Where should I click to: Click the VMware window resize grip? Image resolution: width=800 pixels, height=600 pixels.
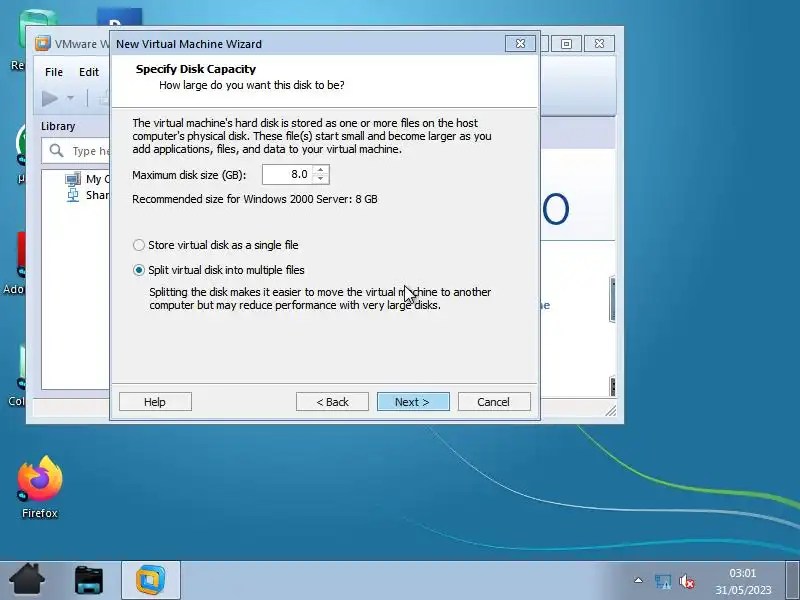click(x=610, y=410)
